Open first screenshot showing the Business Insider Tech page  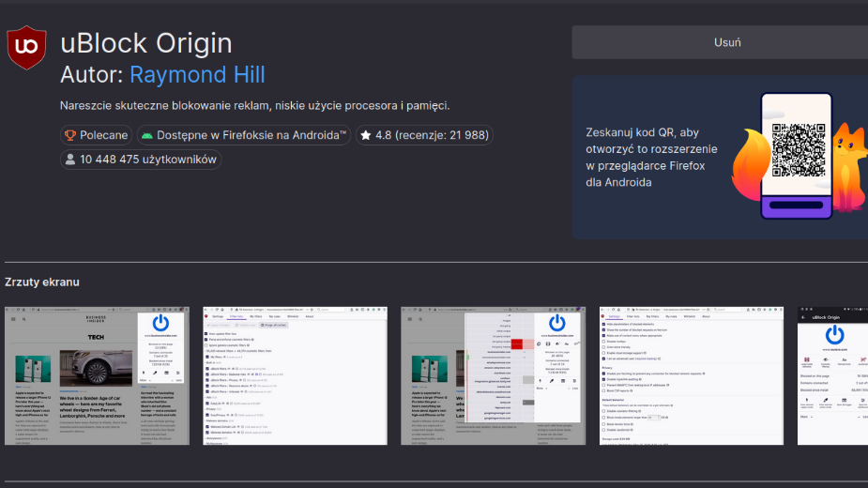tap(97, 375)
